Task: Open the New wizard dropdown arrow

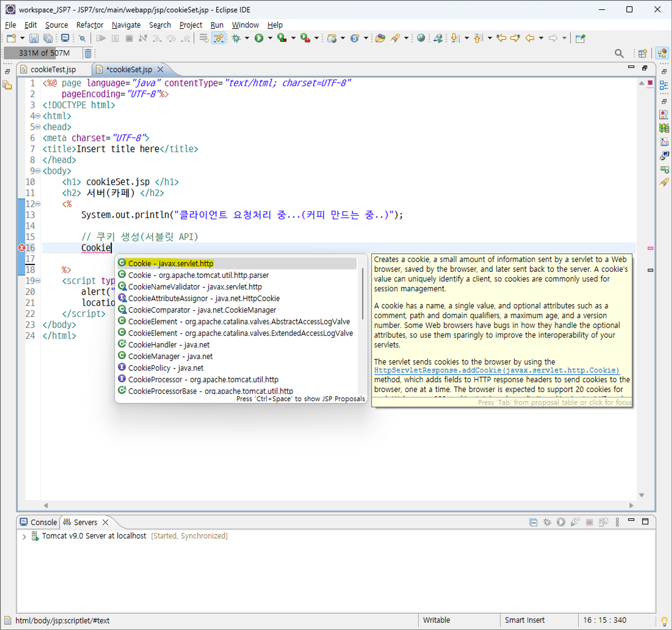Action: click(x=22, y=38)
